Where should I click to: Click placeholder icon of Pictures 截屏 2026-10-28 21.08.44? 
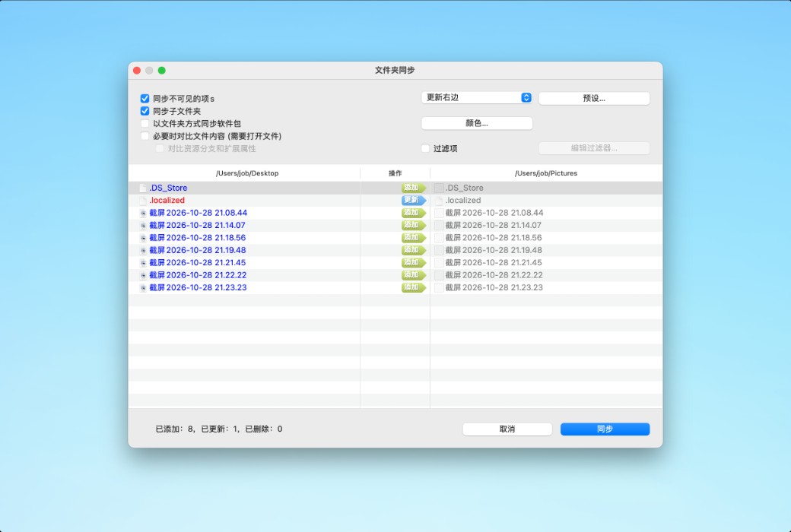(439, 213)
